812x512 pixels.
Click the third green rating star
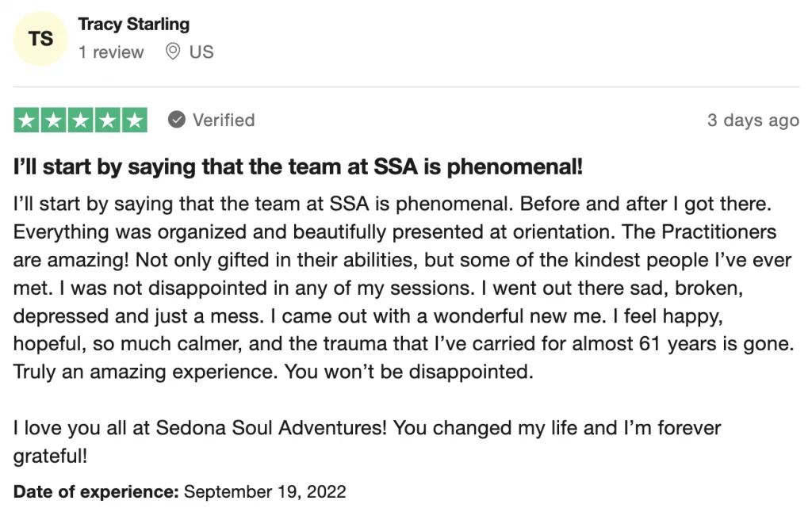81,120
